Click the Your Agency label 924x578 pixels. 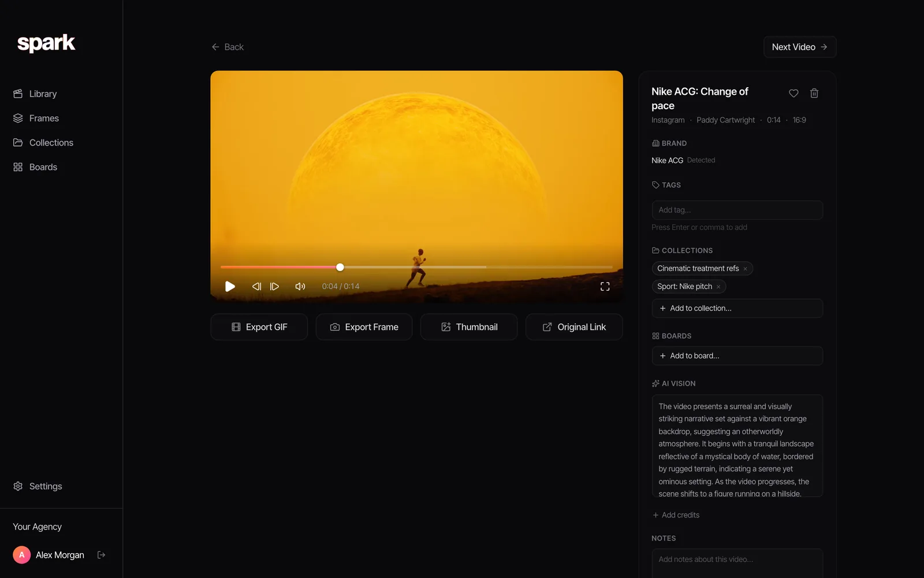point(37,527)
